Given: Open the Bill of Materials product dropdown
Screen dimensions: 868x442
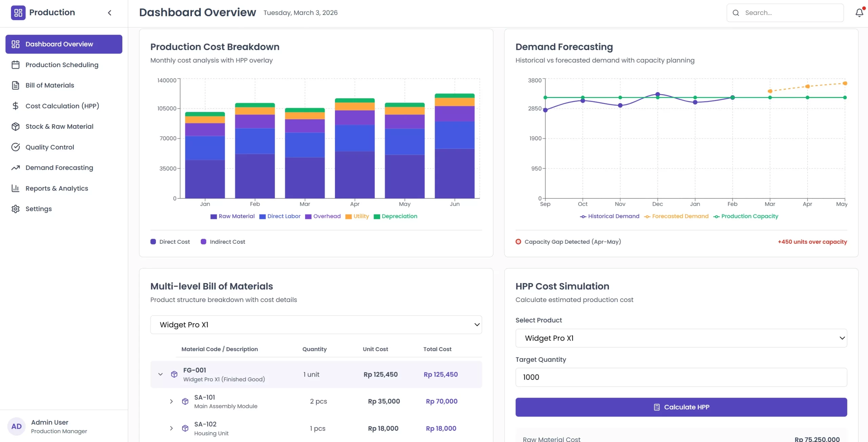Looking at the screenshot, I should (x=316, y=325).
